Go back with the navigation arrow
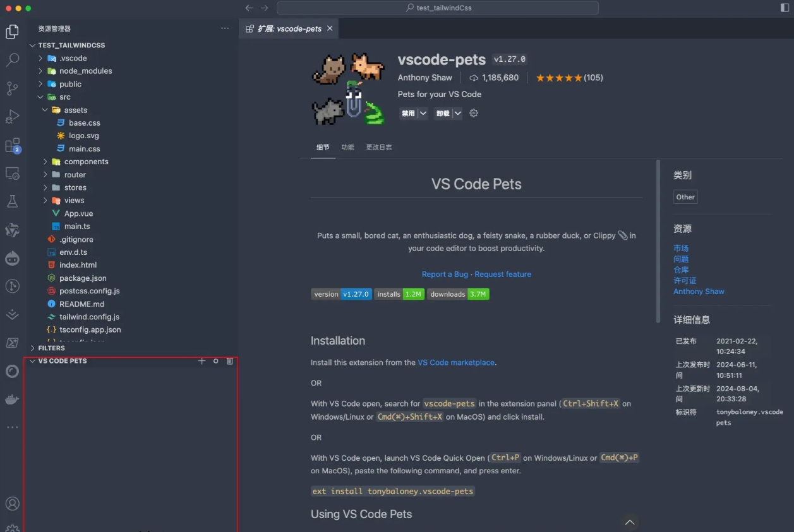The height and width of the screenshot is (532, 794). 249,8
